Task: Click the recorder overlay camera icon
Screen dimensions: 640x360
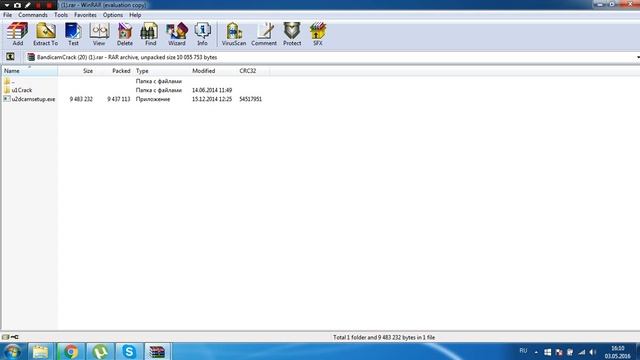Action: tap(17, 5)
